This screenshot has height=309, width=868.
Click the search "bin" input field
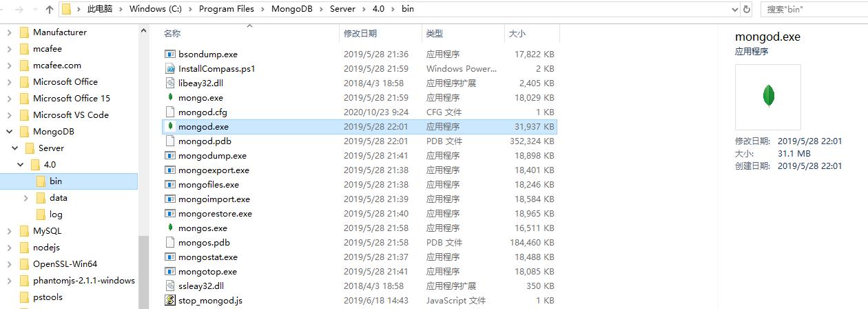[814, 10]
